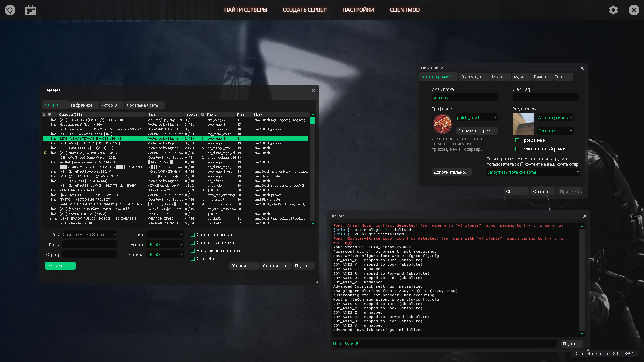This screenshot has height=362, width=644.
Task: Click the Chrome-like logo icon at top left
Action: [10, 10]
